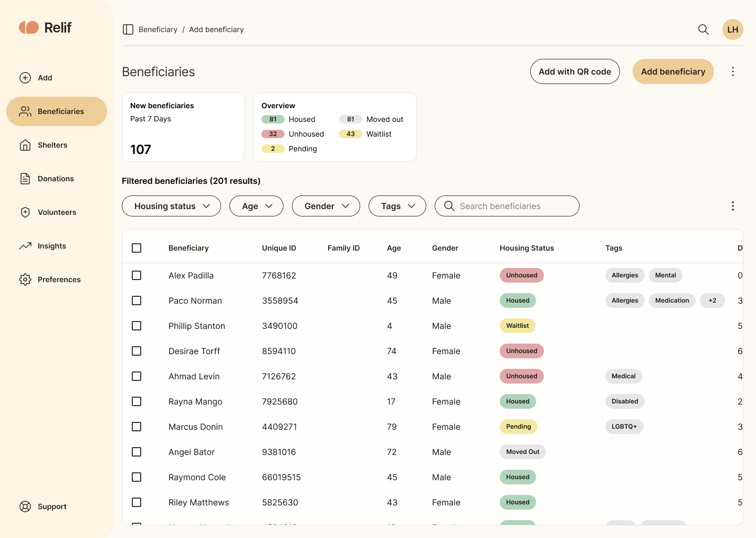Check the box for Alex Padilla
The height and width of the screenshot is (538, 756).
(x=136, y=275)
